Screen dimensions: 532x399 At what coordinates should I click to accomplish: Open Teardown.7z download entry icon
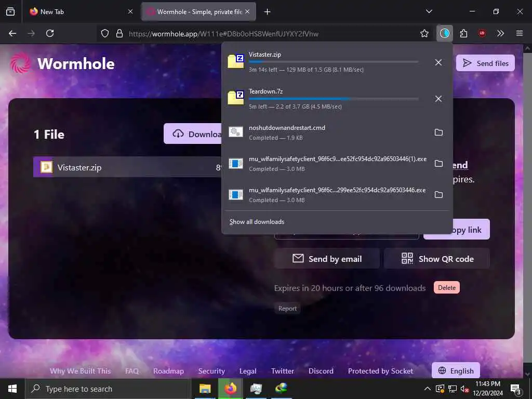pyautogui.click(x=236, y=98)
